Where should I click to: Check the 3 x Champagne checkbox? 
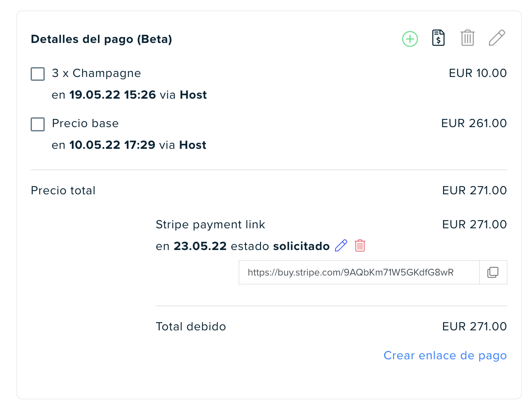(38, 74)
